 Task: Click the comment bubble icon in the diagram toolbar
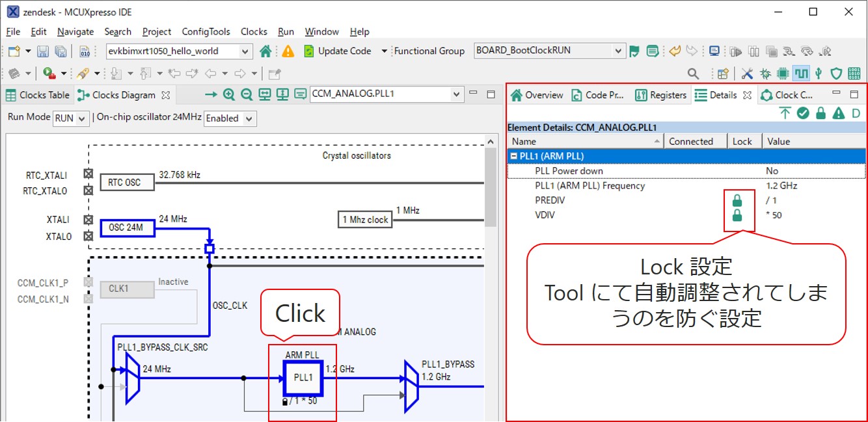click(x=300, y=94)
